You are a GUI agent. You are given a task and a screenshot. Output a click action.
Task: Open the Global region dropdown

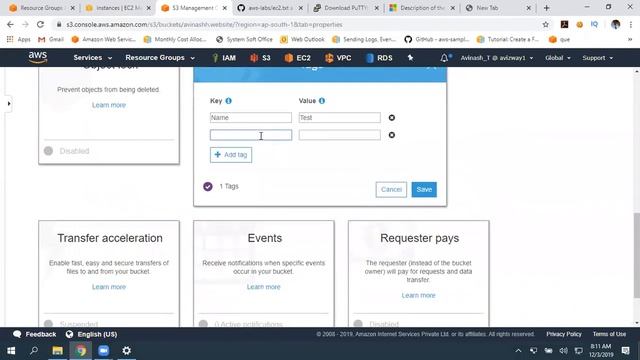(558, 58)
